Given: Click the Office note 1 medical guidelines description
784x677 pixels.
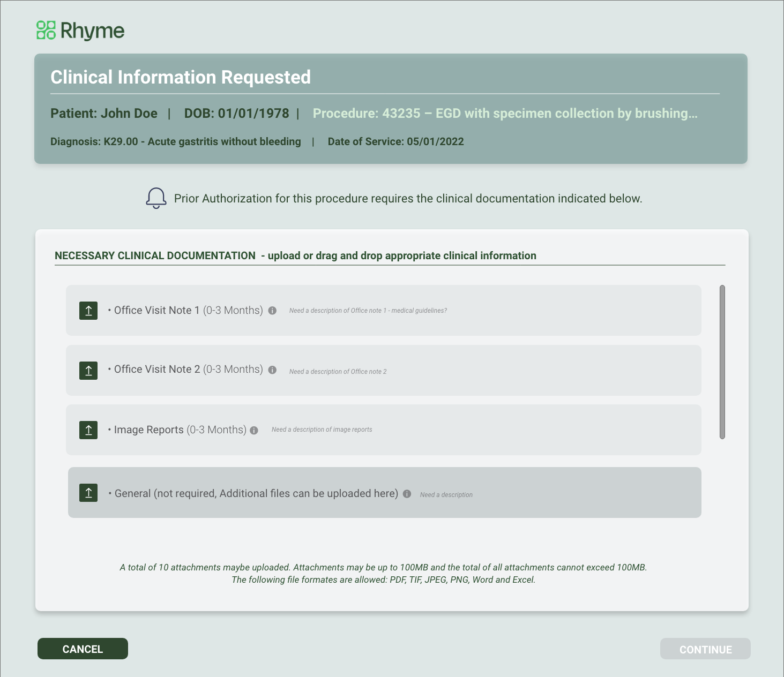Looking at the screenshot, I should pos(368,311).
